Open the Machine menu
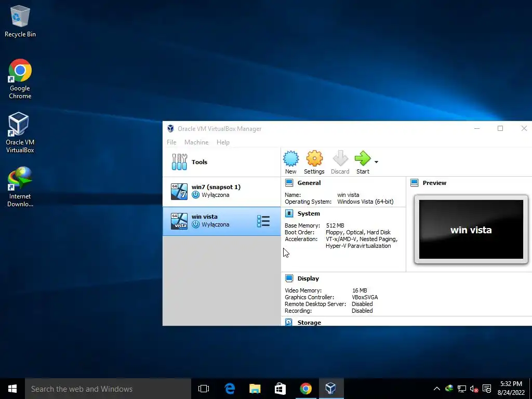This screenshot has height=399, width=532. pyautogui.click(x=196, y=142)
